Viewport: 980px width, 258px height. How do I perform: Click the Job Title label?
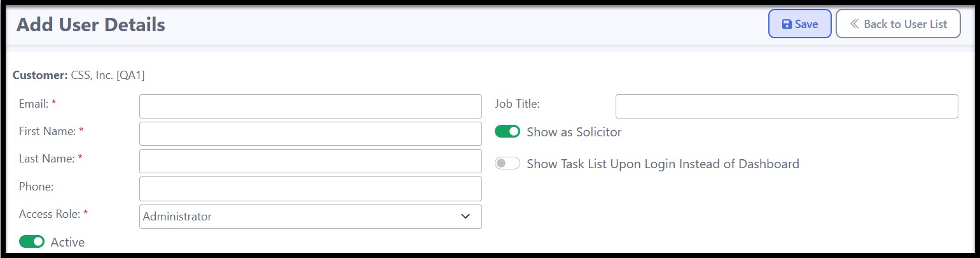coord(517,103)
